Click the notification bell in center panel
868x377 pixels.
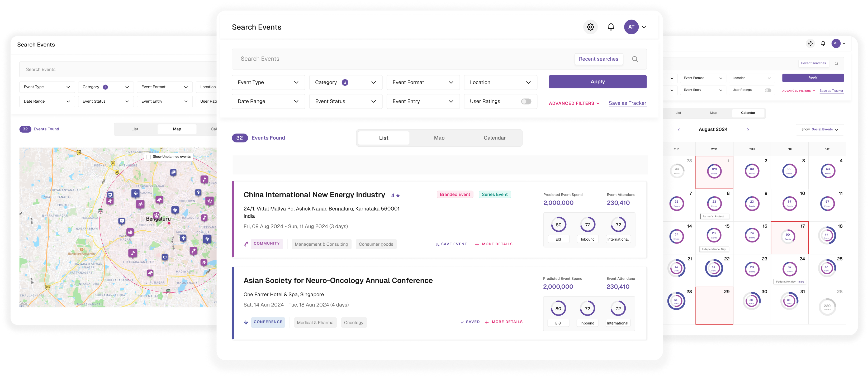[611, 27]
